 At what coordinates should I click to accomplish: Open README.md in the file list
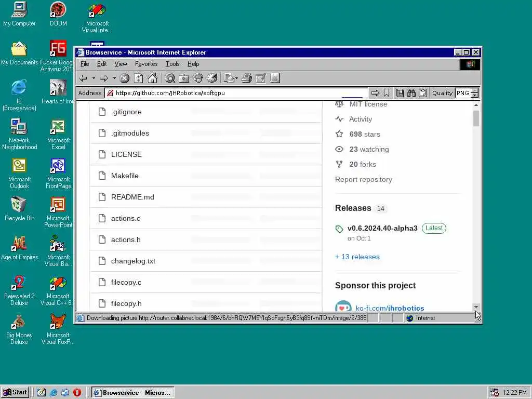[x=132, y=197]
